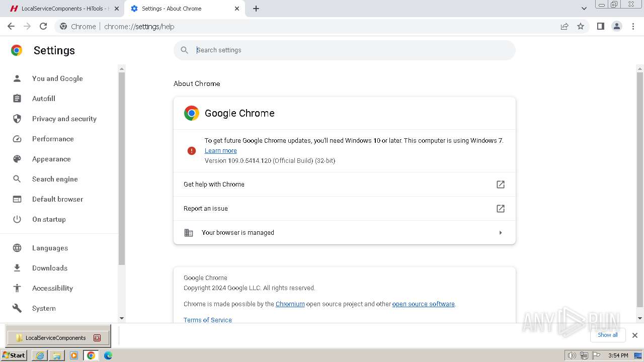Open Accessibility settings
The width and height of the screenshot is (644, 362).
coord(52,288)
